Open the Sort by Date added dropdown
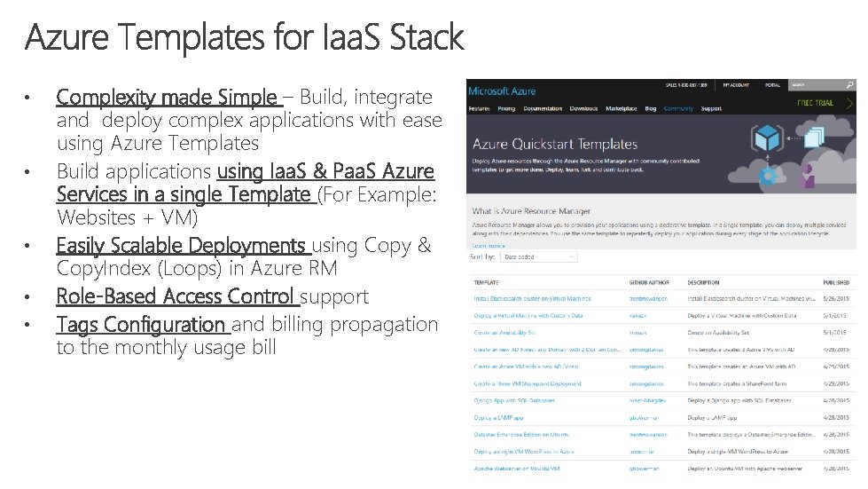This screenshot has height=489, width=868. coord(538,256)
